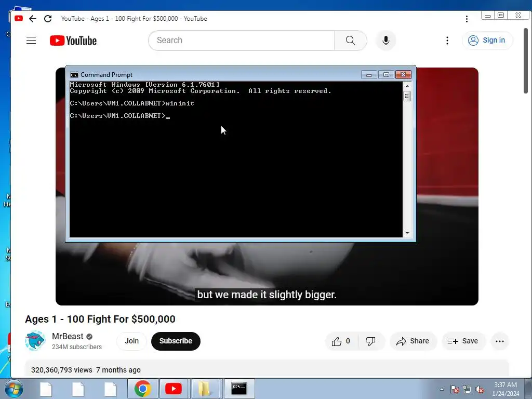The image size is (532, 399).
Task: Click Command Prompt scrollbar thumb
Action: tap(407, 96)
